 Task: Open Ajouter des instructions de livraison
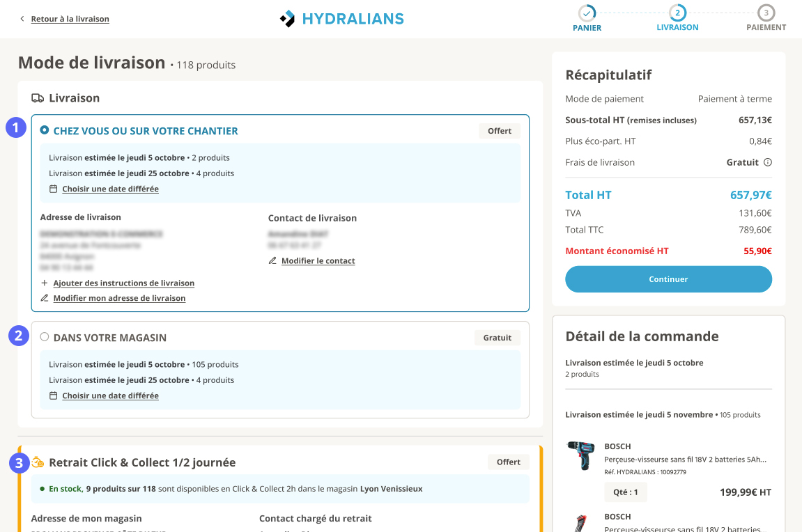[124, 283]
